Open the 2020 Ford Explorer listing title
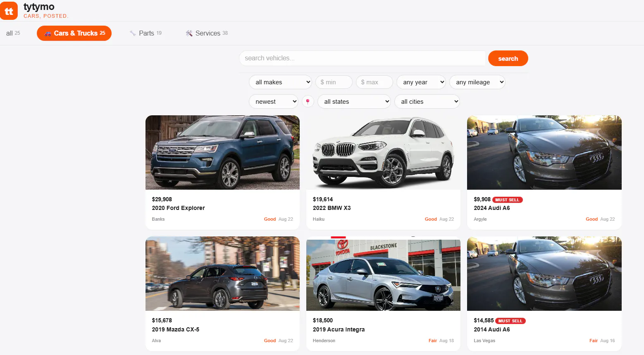The image size is (644, 355). (179, 208)
